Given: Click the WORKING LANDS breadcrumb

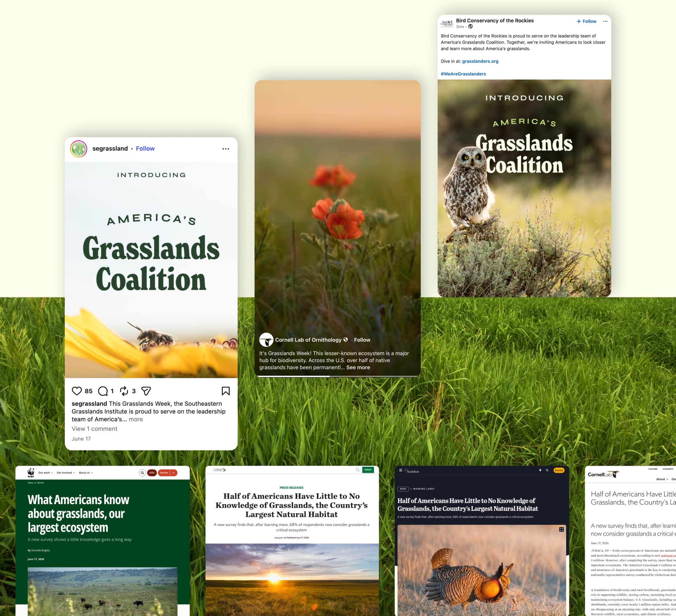Looking at the screenshot, I should (x=424, y=489).
